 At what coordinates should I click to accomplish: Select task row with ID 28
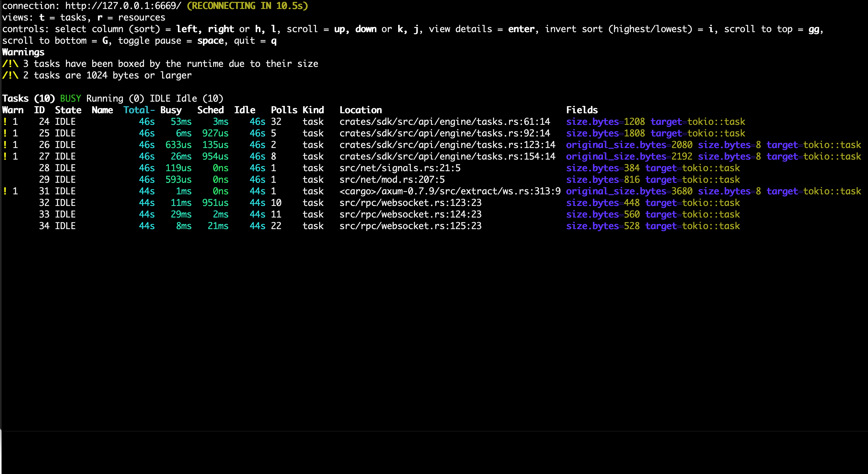pyautogui.click(x=44, y=168)
